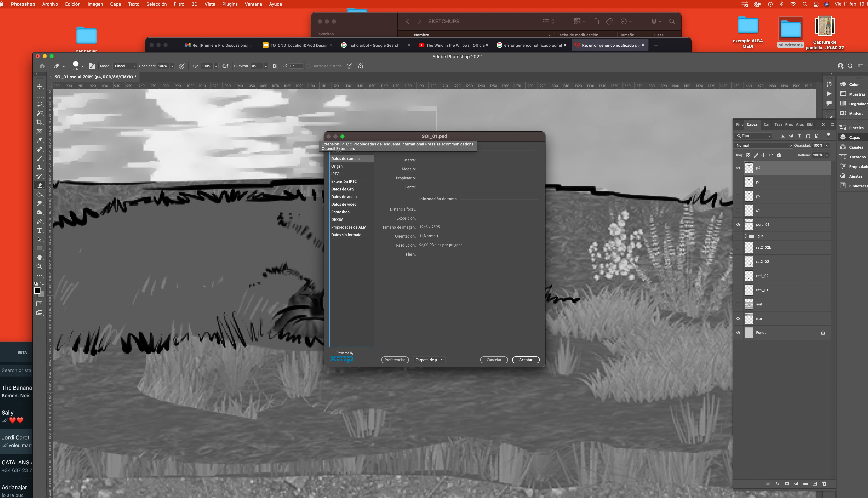This screenshot has height=498, width=868.
Task: Hide the p4 layer
Action: (738, 168)
